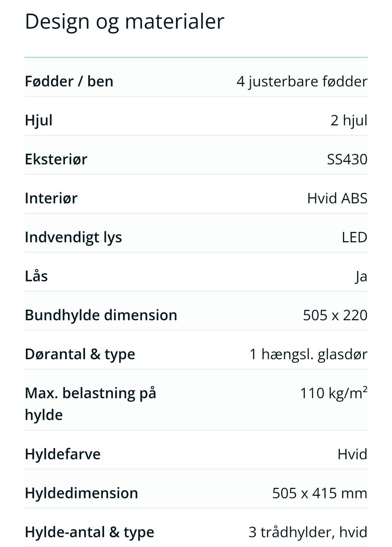The height and width of the screenshot is (547, 392).
Task: Click the "3 trådhylder, hvid" value
Action: [x=308, y=532]
